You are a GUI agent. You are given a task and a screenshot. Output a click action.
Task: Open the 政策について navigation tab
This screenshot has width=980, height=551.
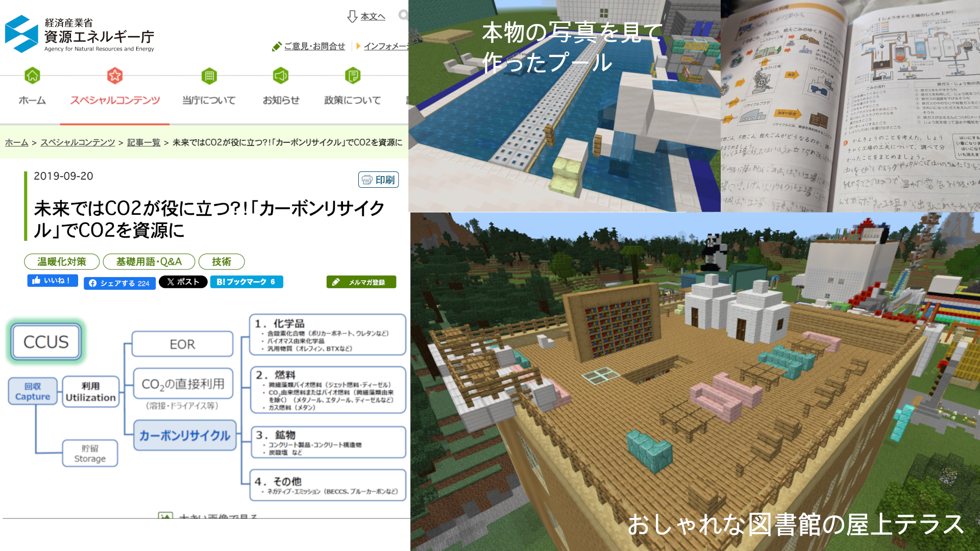pos(353,100)
